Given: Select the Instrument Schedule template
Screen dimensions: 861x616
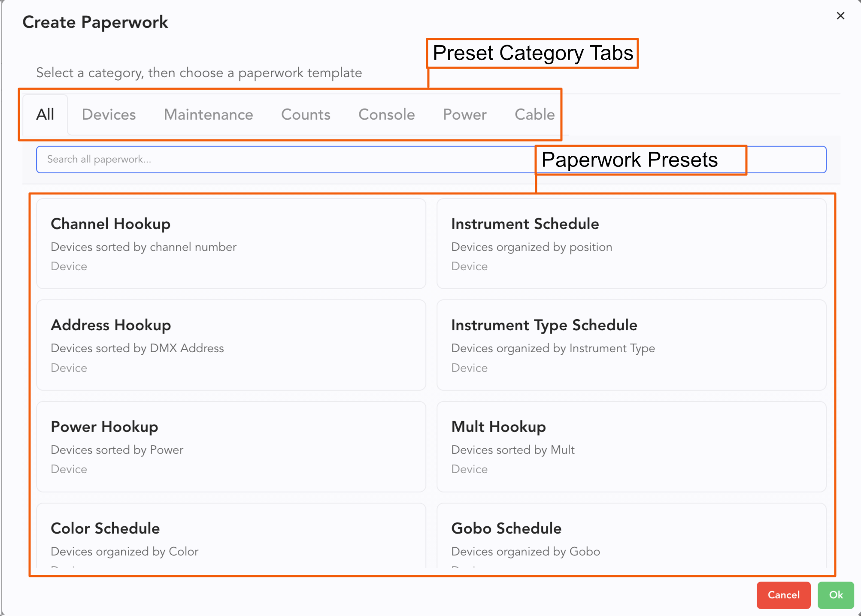Looking at the screenshot, I should [x=631, y=243].
